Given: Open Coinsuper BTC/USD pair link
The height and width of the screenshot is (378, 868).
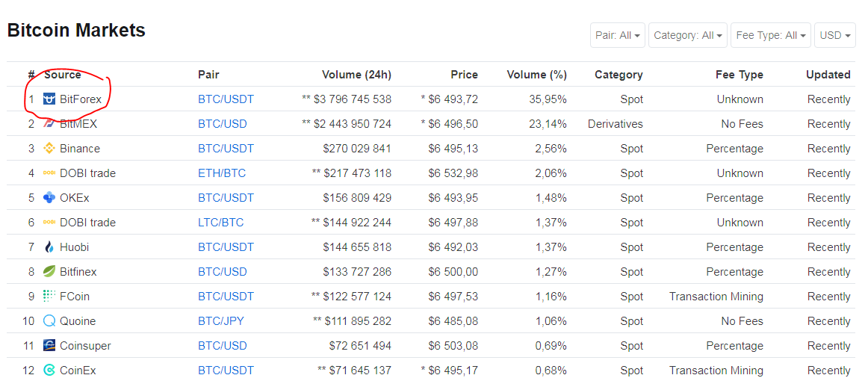Looking at the screenshot, I should pos(223,345).
